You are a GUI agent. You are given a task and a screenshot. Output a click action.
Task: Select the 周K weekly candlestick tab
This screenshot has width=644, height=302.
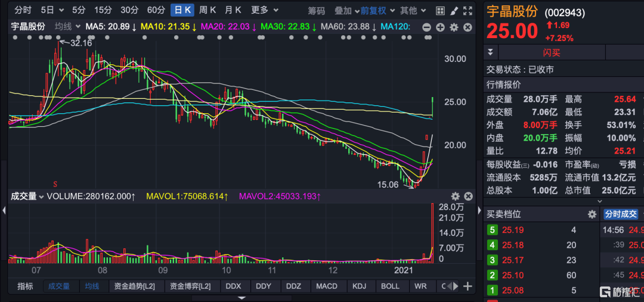point(208,10)
